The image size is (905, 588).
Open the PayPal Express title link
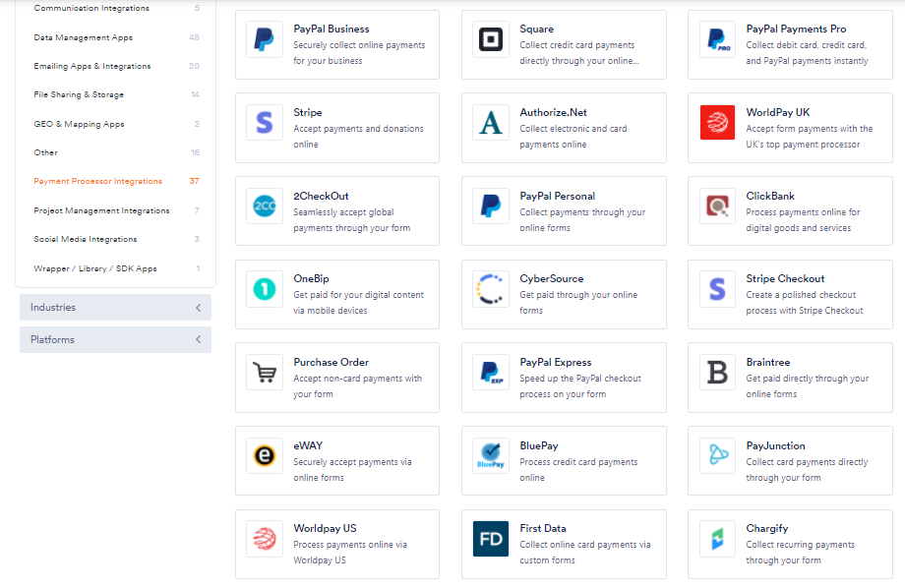(555, 363)
